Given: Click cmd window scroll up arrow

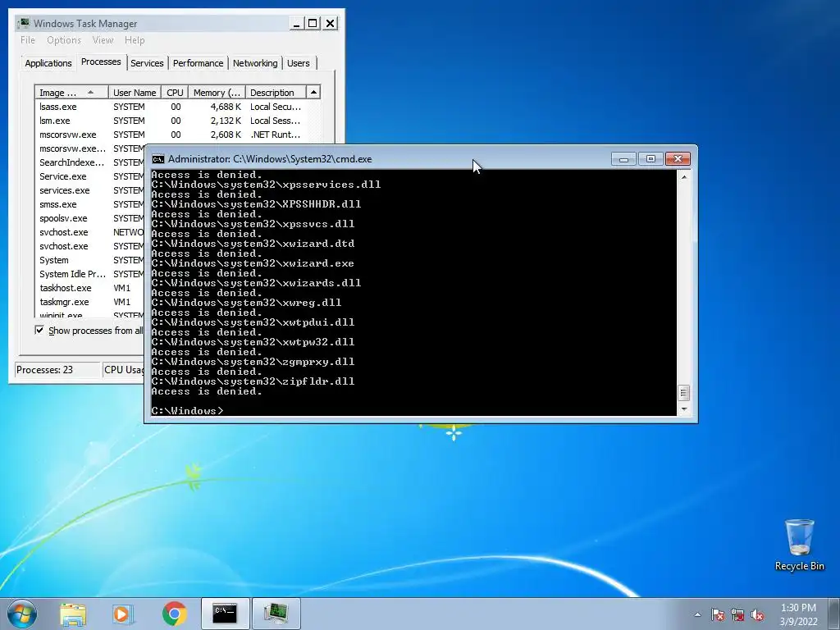Looking at the screenshot, I should pyautogui.click(x=683, y=177).
